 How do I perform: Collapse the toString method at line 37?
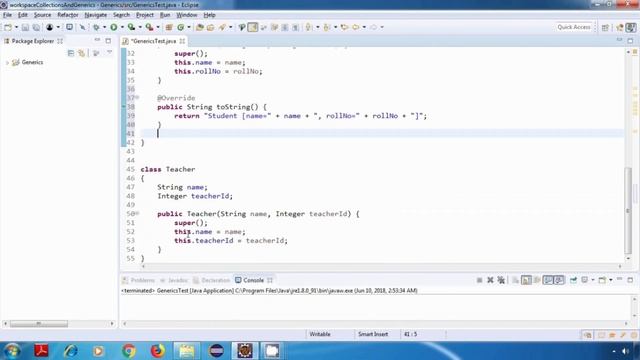[x=138, y=97]
